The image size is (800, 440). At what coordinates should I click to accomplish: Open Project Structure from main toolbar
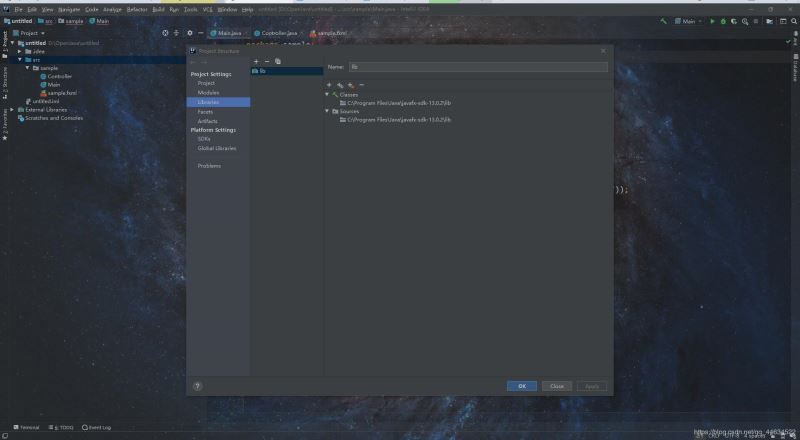coord(769,21)
